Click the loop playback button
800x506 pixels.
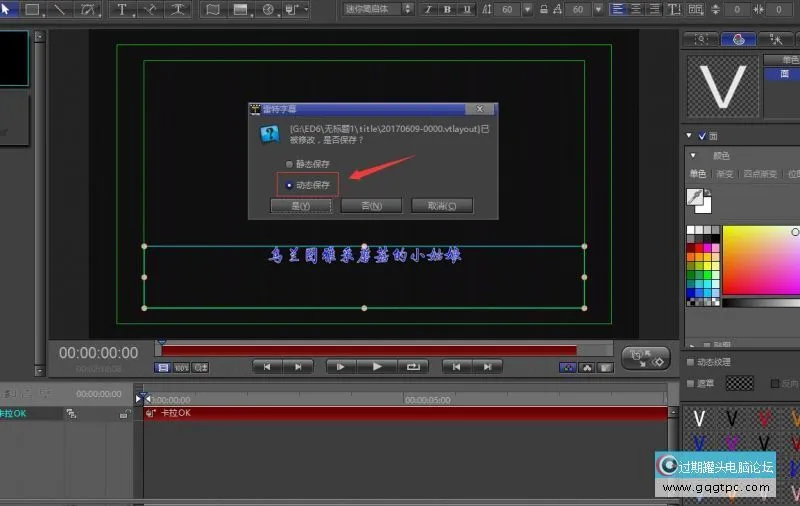coord(412,367)
